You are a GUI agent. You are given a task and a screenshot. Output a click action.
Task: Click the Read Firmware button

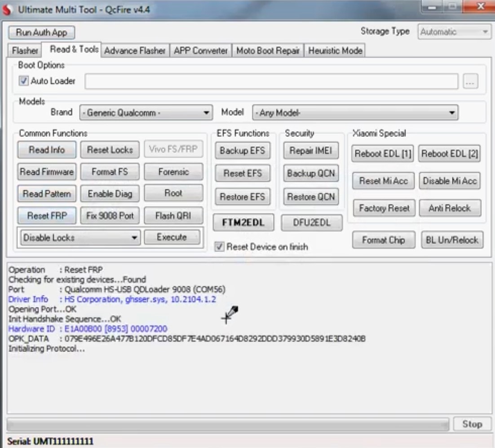(47, 171)
